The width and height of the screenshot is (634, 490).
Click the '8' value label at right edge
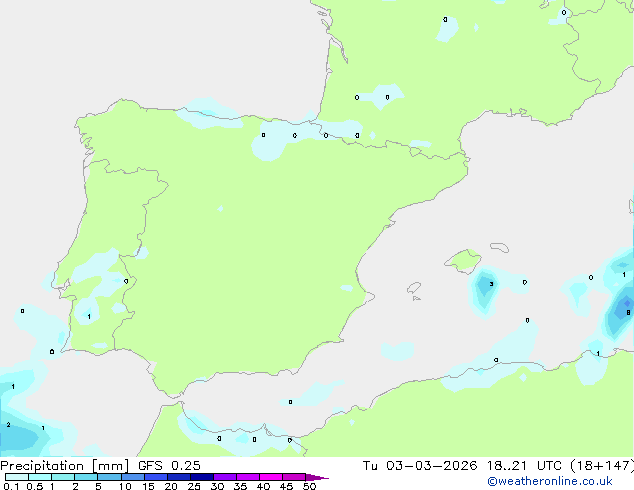628,313
